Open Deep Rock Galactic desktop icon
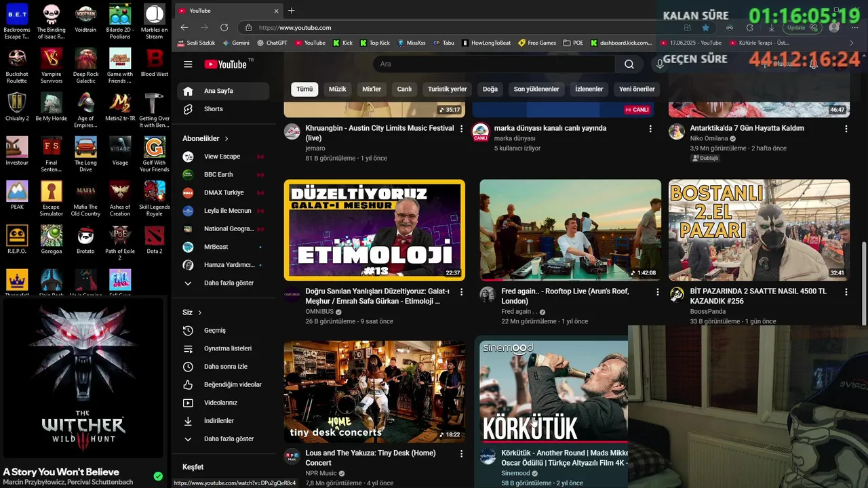Image resolution: width=868 pixels, height=488 pixels. (x=85, y=66)
